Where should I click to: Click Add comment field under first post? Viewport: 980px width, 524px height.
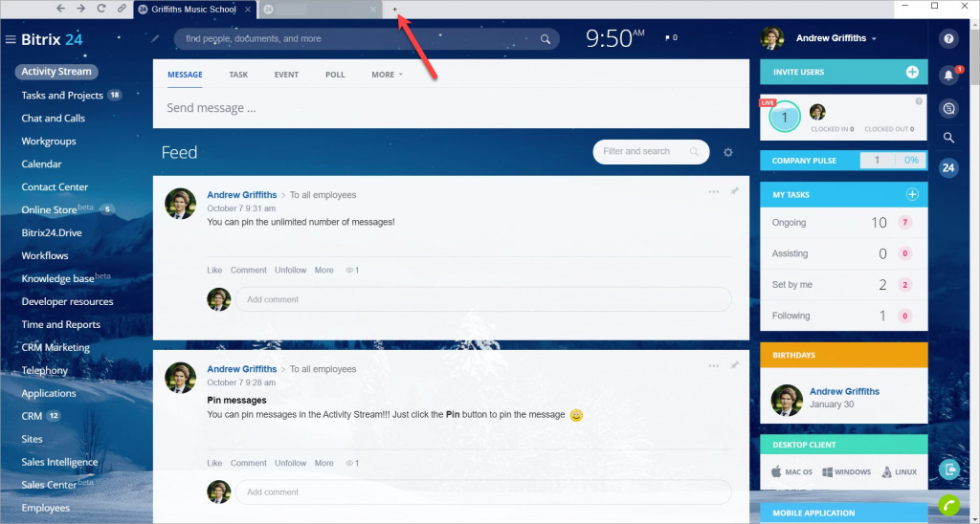(483, 299)
